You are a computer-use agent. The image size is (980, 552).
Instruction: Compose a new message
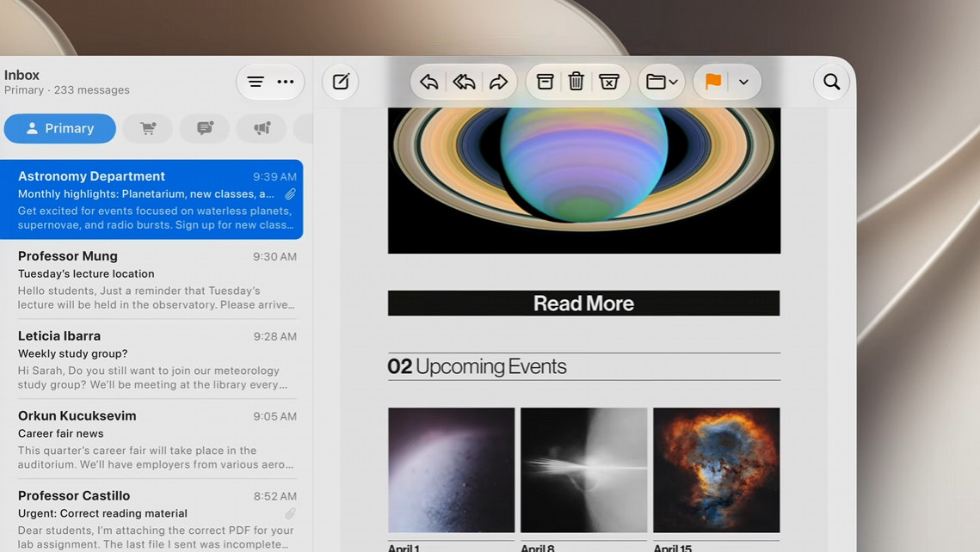coord(341,82)
